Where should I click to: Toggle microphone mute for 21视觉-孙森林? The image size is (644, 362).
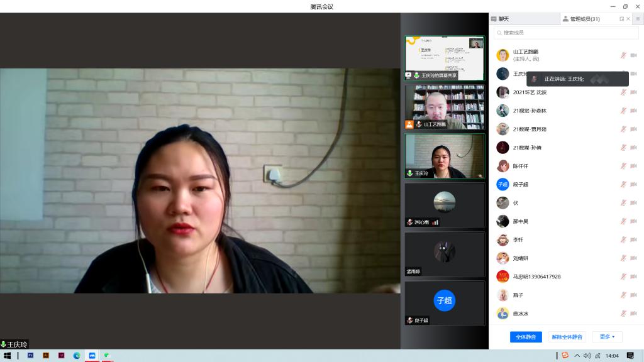click(623, 111)
